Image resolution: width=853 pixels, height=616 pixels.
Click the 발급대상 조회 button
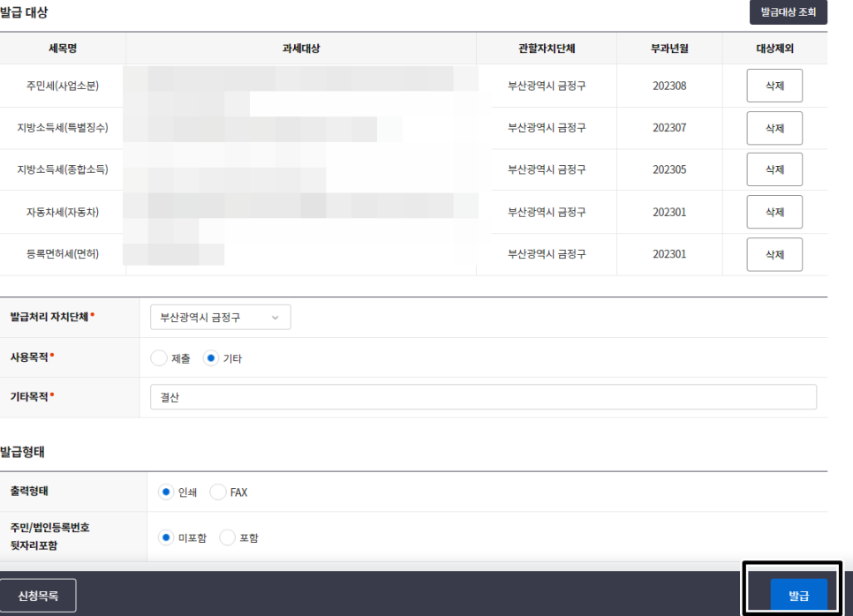click(x=789, y=12)
